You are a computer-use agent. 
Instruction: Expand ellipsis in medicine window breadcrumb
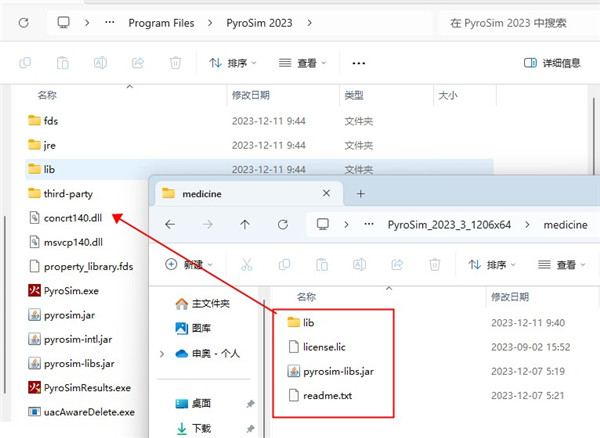pos(369,224)
